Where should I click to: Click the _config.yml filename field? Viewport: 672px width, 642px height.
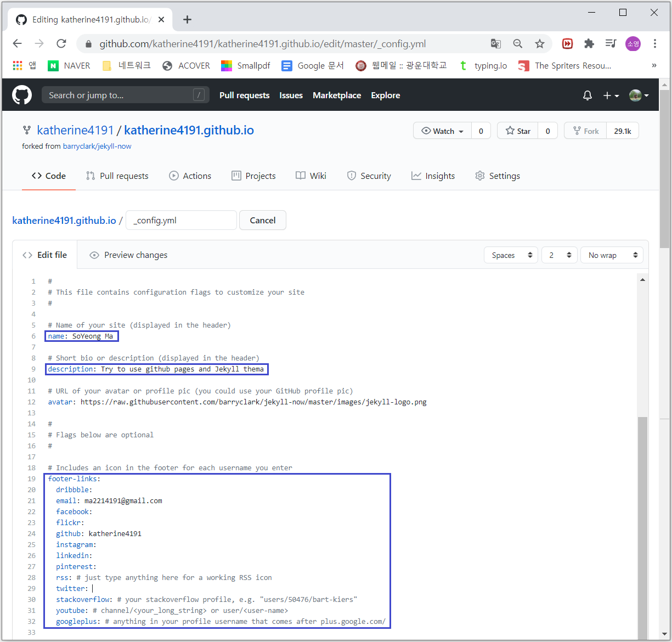[x=181, y=220]
